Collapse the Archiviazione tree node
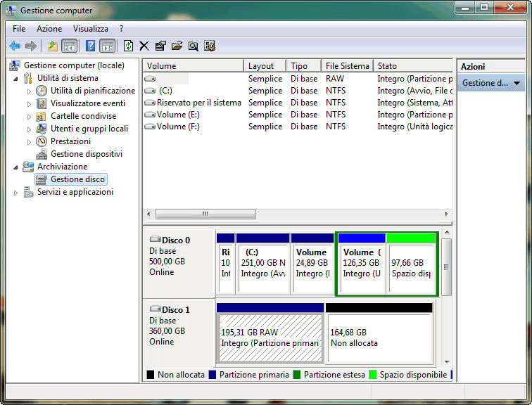This screenshot has width=532, height=405. pos(15,167)
